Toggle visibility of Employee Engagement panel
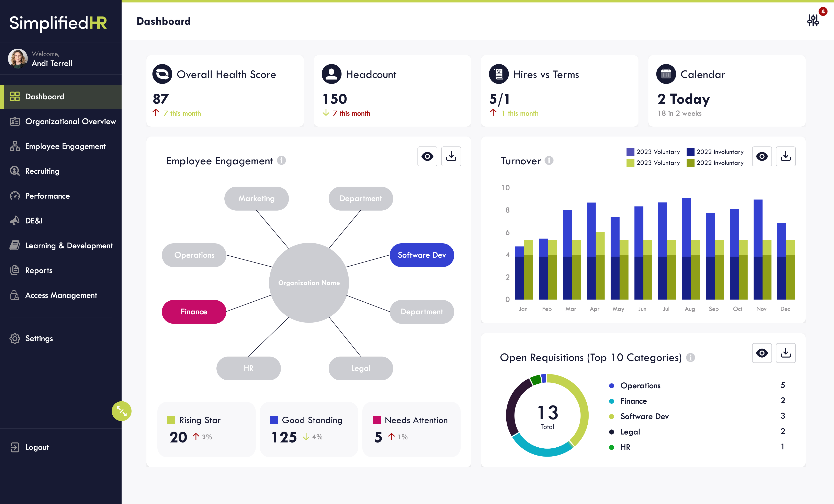This screenshot has width=834, height=504. [427, 156]
